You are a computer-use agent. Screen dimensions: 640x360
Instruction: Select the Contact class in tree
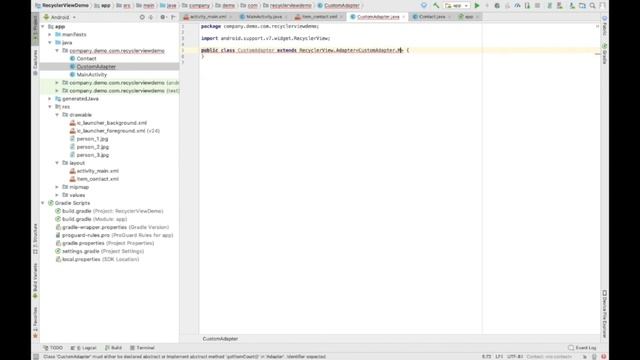point(87,59)
